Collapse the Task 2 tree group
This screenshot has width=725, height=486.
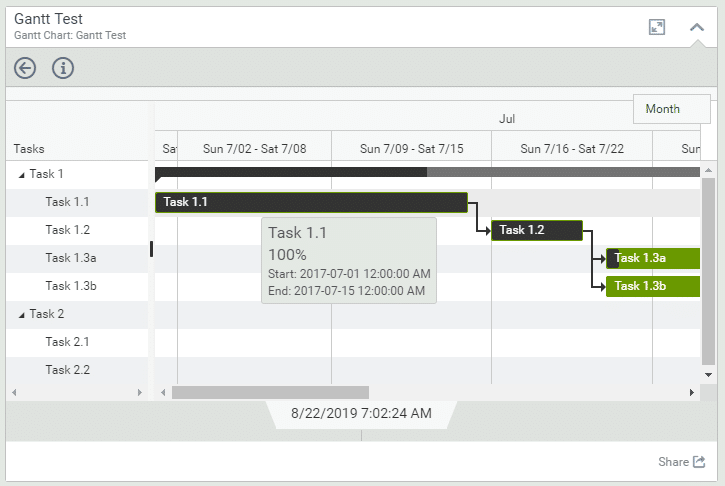tap(22, 314)
